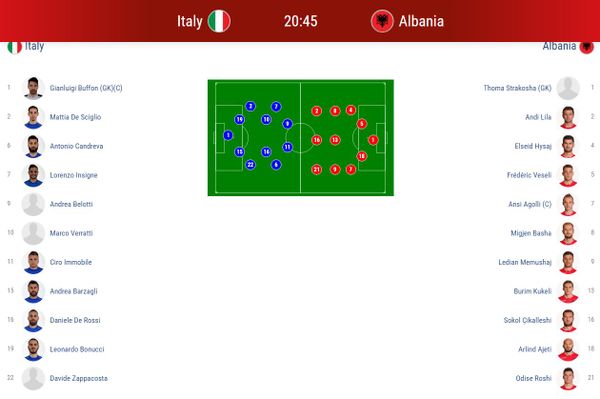Click Thoma Strakosha's placeholder avatar
This screenshot has width=600, height=399.
click(568, 88)
